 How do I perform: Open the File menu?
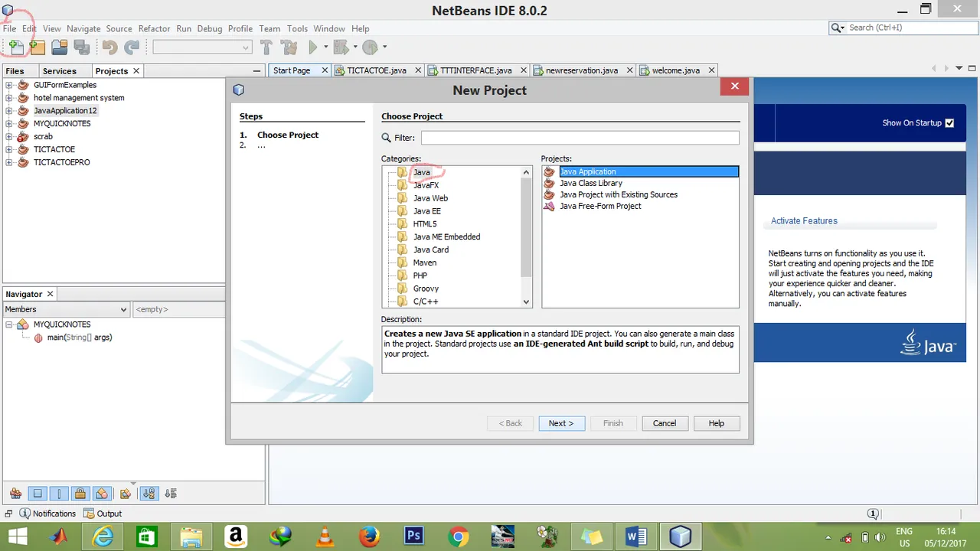tap(9, 28)
